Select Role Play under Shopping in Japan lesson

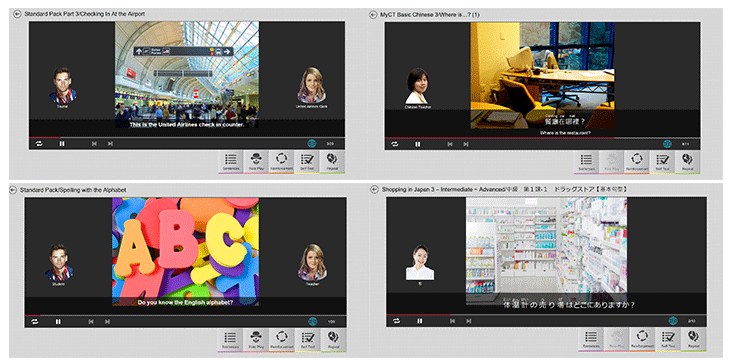[x=618, y=340]
